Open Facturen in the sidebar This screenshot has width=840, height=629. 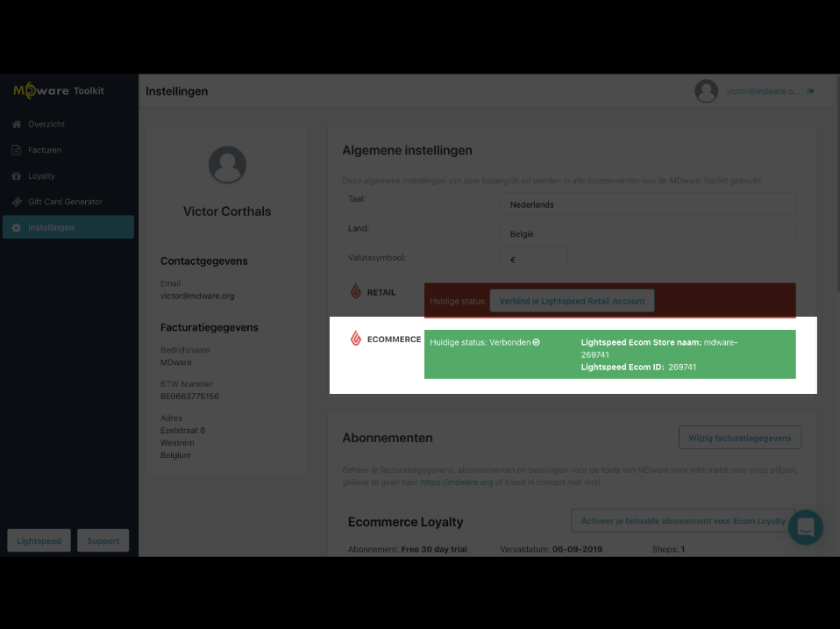coord(68,150)
